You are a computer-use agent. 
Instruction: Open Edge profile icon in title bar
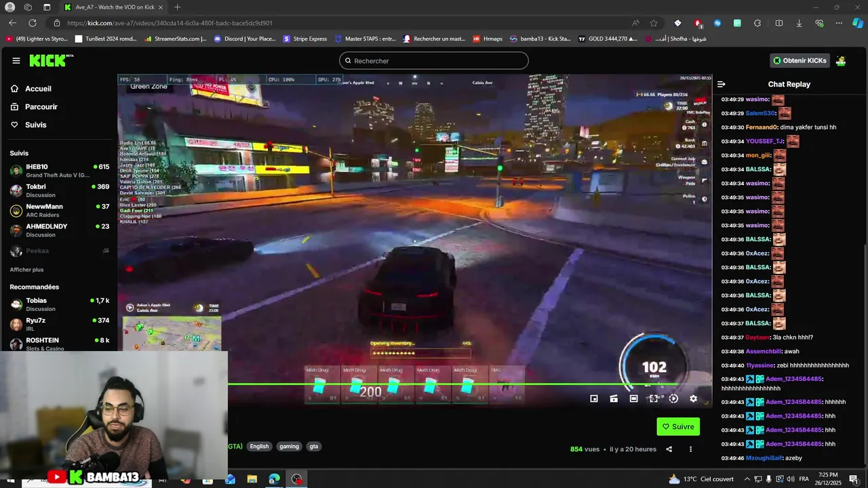[x=10, y=7]
